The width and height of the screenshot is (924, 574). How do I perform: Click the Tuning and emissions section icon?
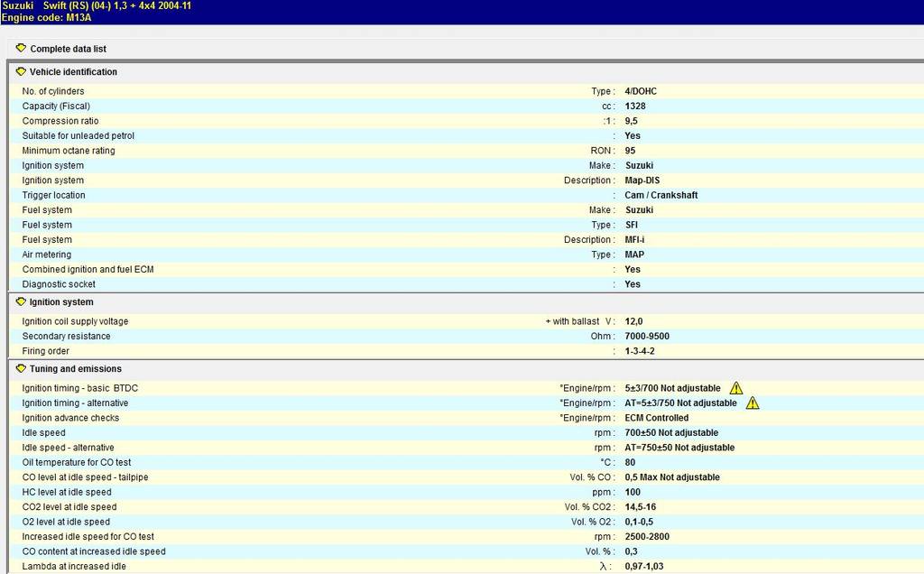(22, 368)
